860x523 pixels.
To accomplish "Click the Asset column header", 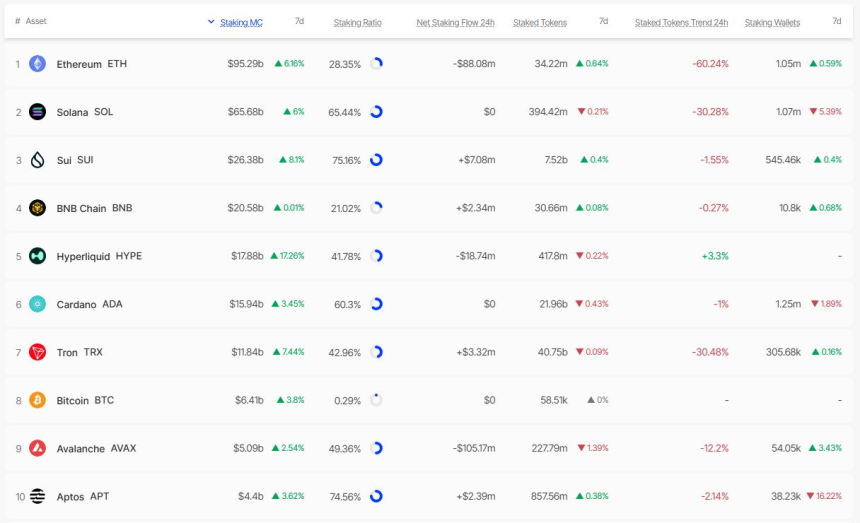I will coord(36,21).
